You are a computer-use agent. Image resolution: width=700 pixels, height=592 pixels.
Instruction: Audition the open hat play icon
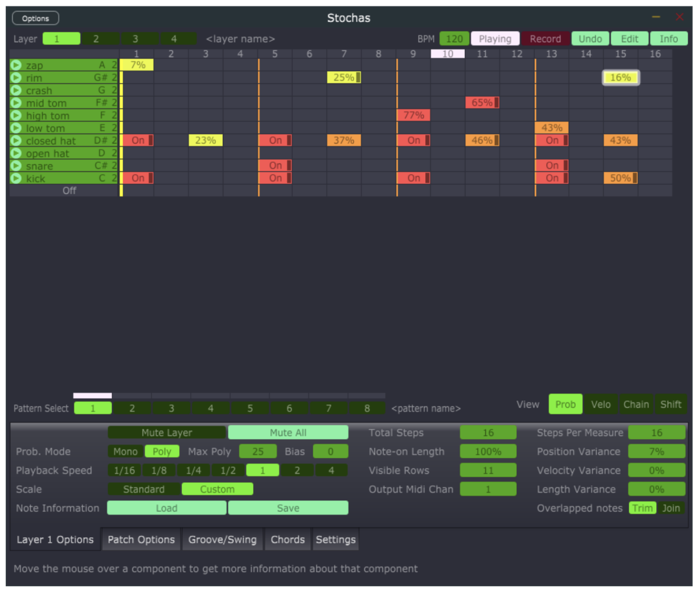[x=16, y=153]
